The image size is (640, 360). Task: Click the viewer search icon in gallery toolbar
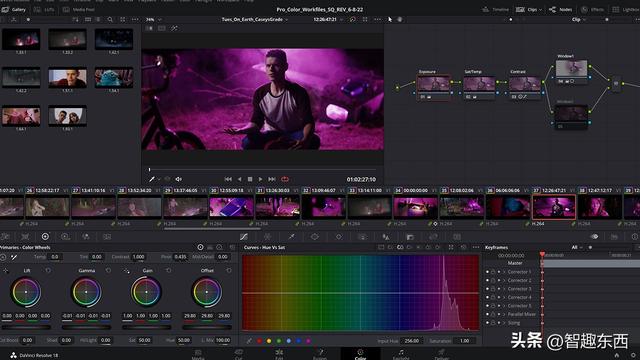point(110,19)
